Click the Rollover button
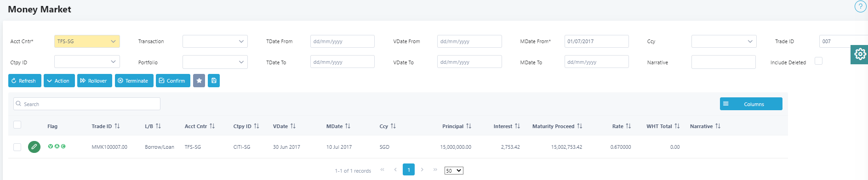This screenshot has width=868, height=180. pyautogui.click(x=95, y=81)
